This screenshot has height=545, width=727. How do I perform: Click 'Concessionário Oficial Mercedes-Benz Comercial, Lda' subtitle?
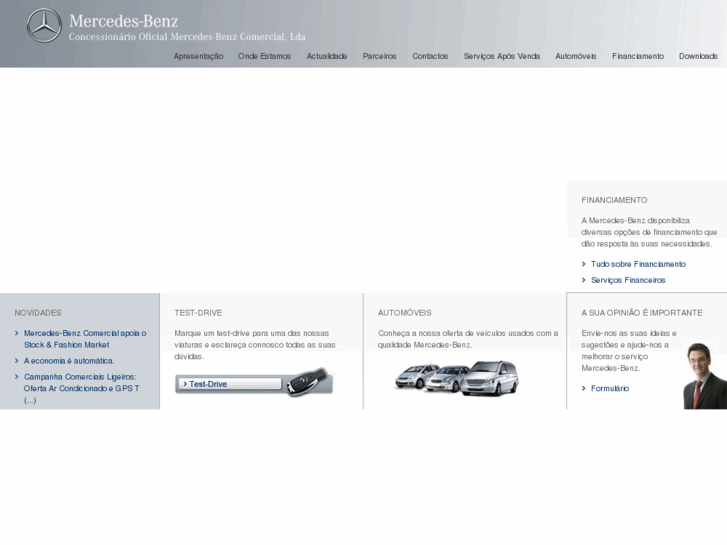tap(187, 37)
